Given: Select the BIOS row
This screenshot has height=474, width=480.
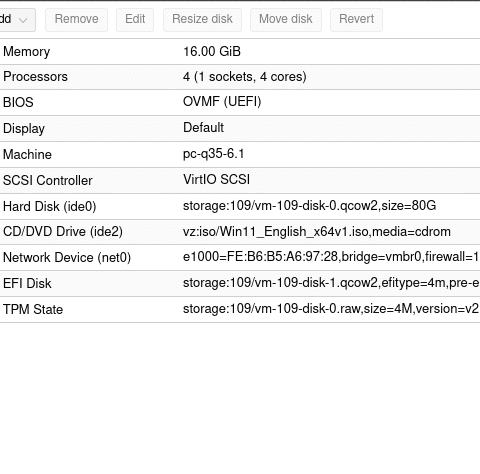Looking at the screenshot, I should pos(240,102).
